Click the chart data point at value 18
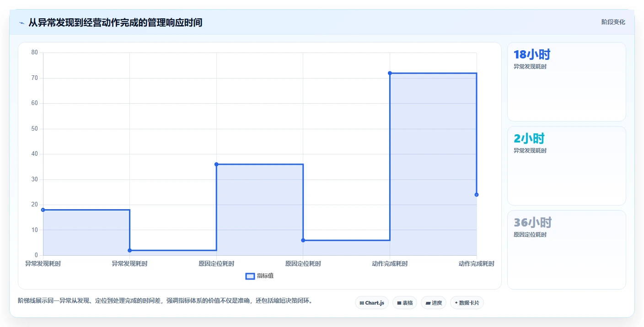Image resolution: width=644 pixels, height=327 pixels. pos(43,210)
